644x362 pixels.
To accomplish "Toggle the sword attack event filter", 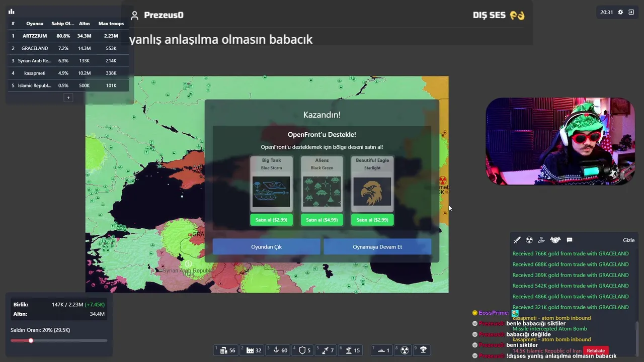I will pos(517,240).
